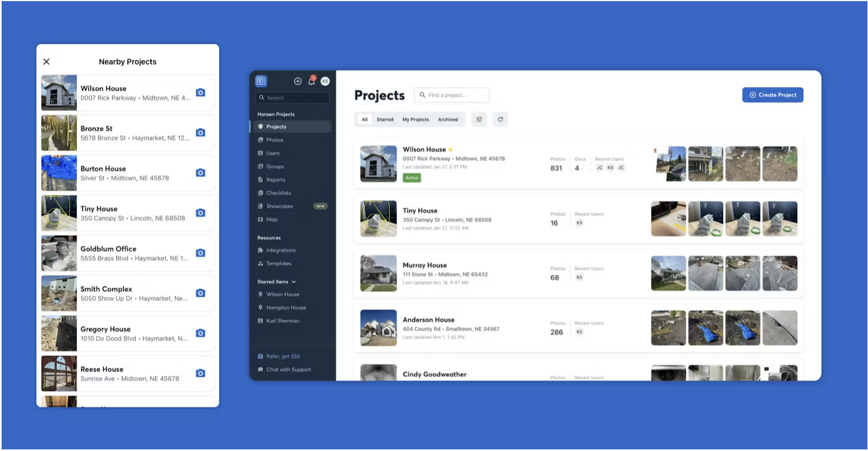The image size is (868, 451).
Task: Close the Nearby Projects panel
Action: pyautogui.click(x=47, y=62)
